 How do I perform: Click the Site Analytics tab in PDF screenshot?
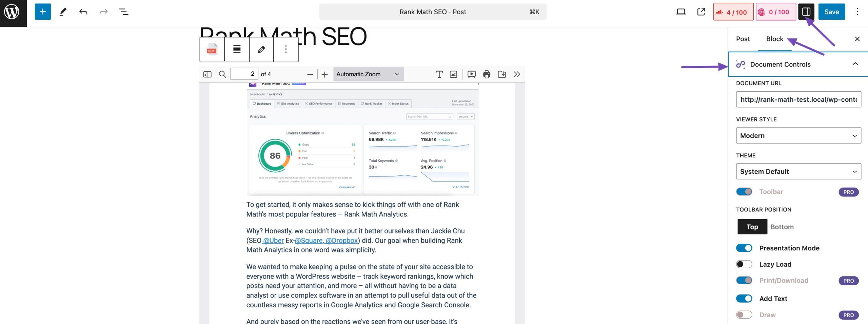click(288, 104)
